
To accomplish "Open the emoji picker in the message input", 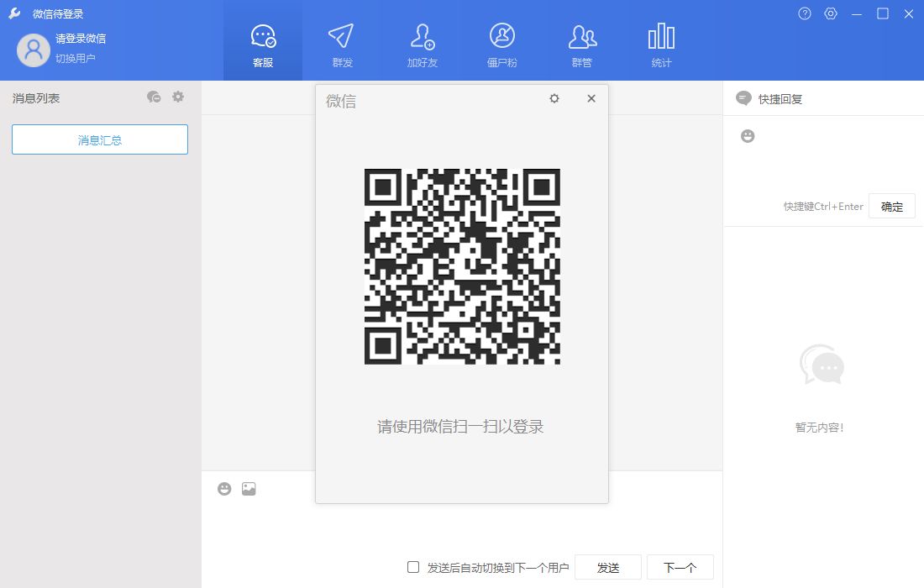I will click(x=223, y=488).
